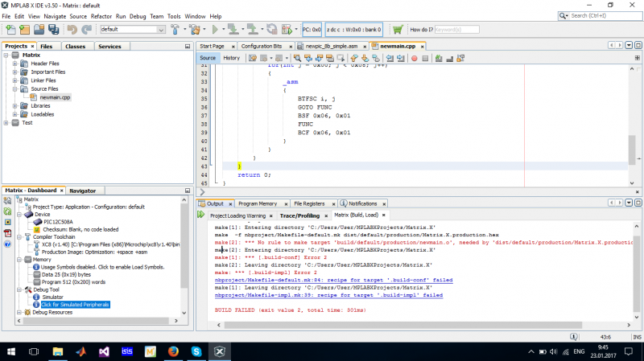Click the Save All toolbar icon
This screenshot has width=644, height=361.
[x=53, y=30]
